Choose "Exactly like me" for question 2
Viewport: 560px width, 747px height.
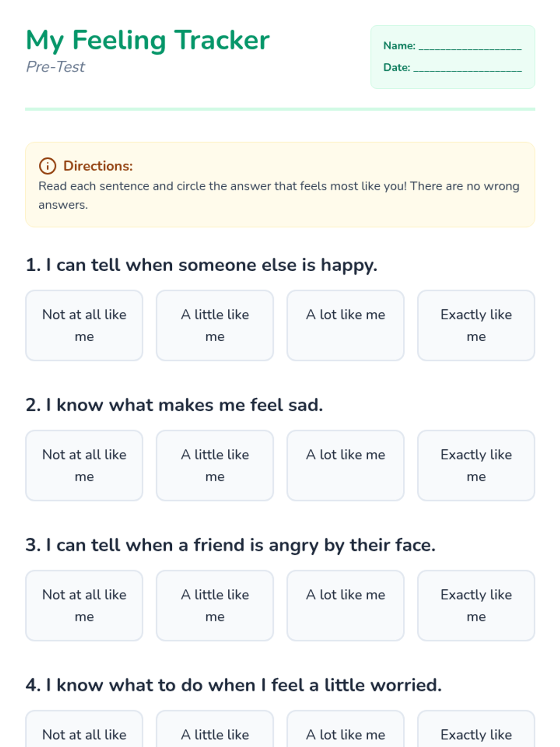pyautogui.click(x=476, y=465)
